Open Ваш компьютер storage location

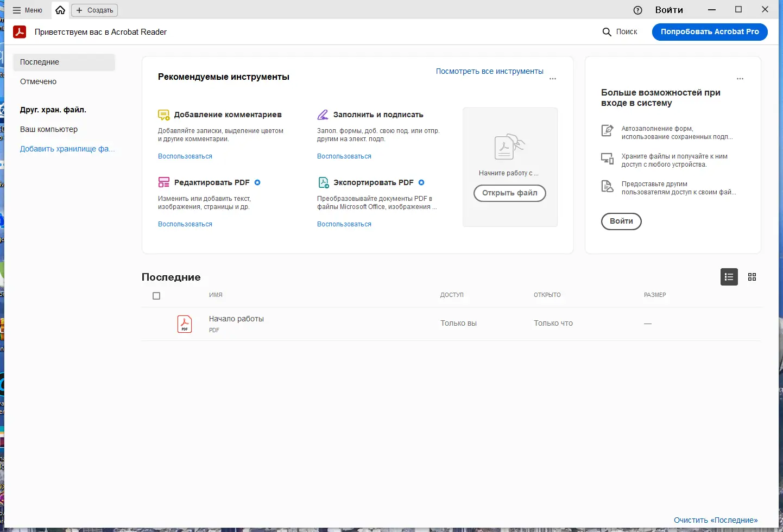[49, 129]
